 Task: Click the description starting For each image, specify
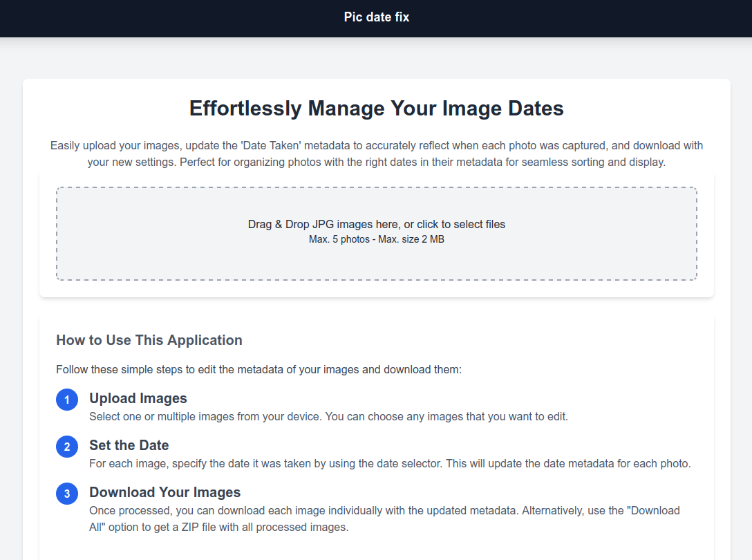[x=390, y=463]
